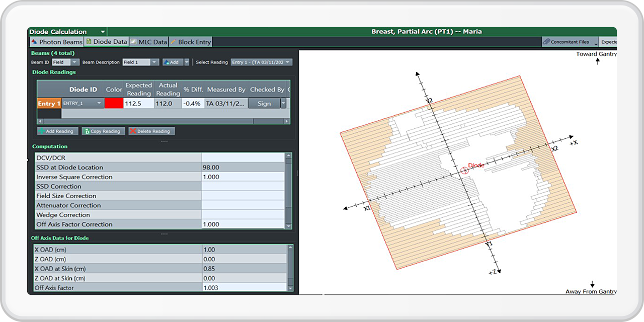The width and height of the screenshot is (644, 322).
Task: Switch to the Diode Data tab
Action: tap(106, 42)
